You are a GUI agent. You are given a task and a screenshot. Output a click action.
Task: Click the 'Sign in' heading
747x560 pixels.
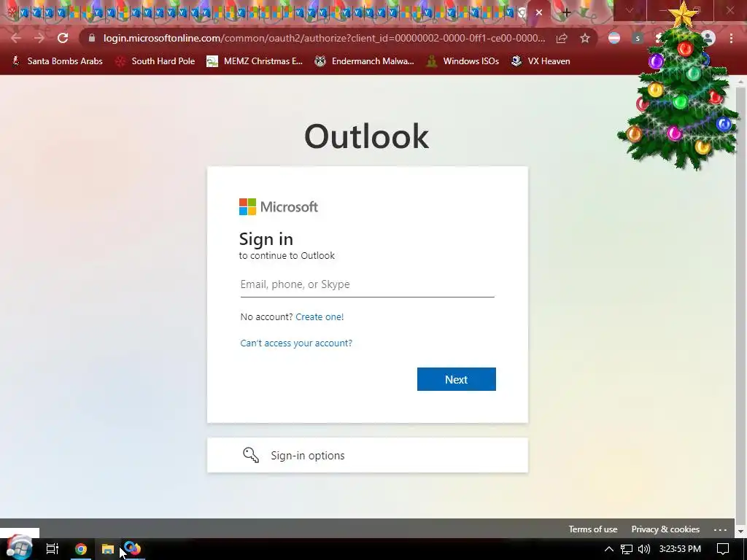coord(266,239)
